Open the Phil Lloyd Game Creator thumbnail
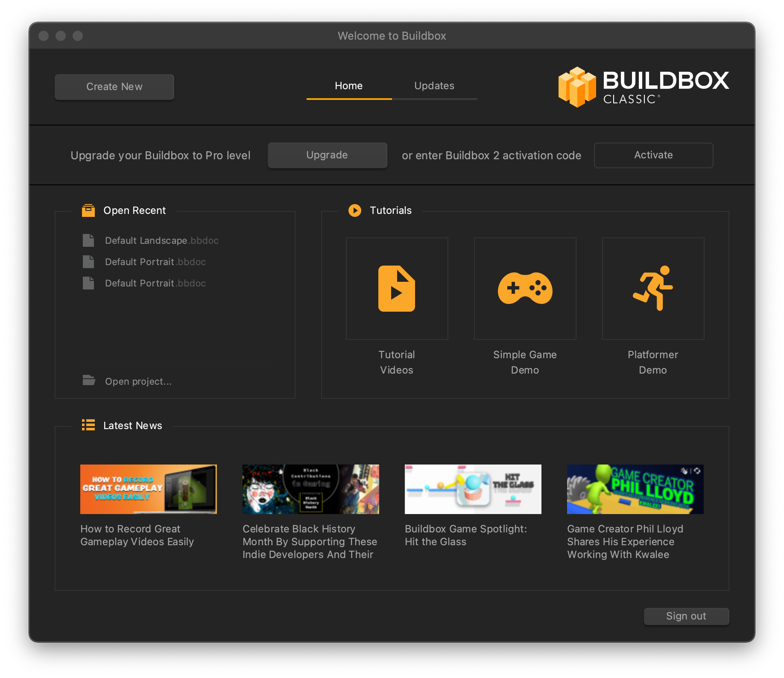784x678 pixels. click(635, 489)
